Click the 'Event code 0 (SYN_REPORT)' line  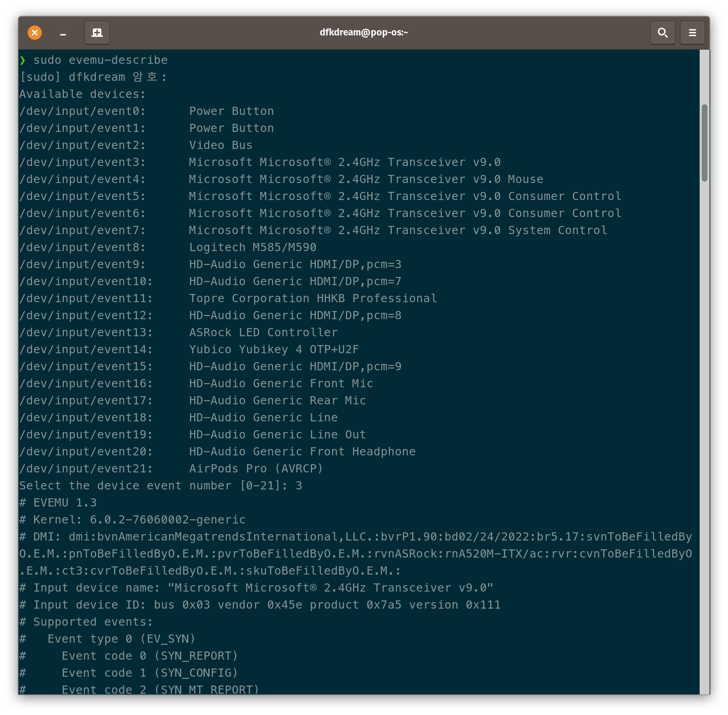click(129, 656)
